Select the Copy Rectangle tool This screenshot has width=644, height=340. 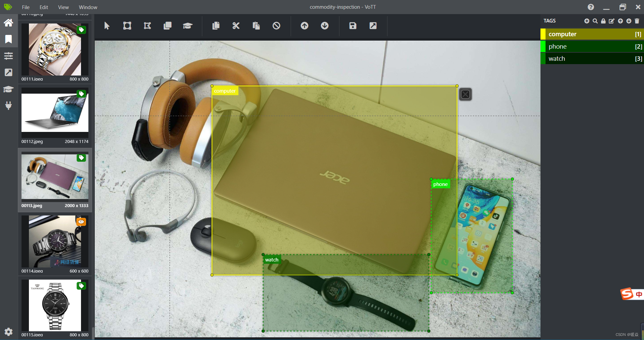point(167,26)
